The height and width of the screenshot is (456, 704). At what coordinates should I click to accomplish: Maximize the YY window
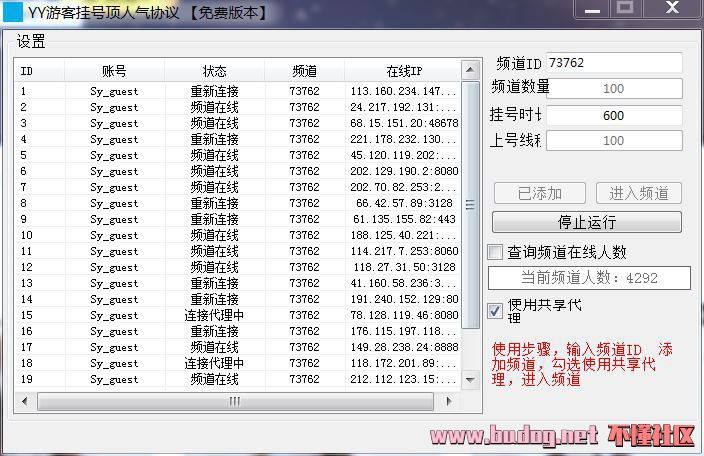[625, 9]
